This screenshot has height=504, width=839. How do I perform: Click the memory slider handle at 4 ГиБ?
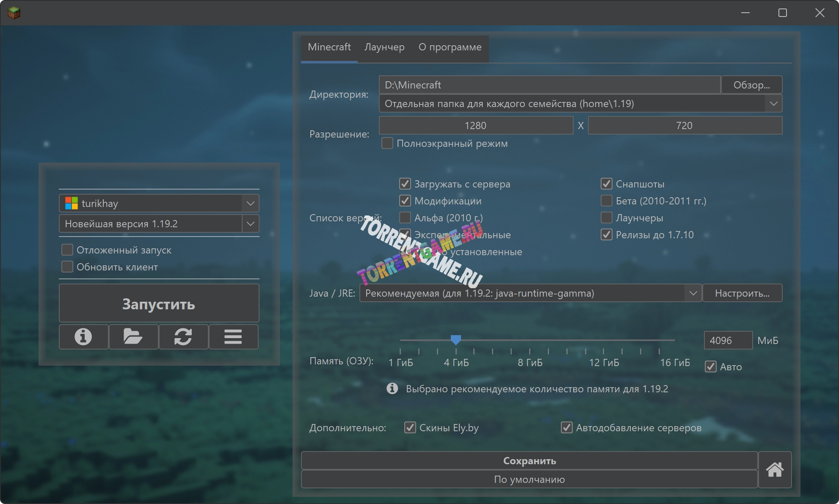point(456,340)
